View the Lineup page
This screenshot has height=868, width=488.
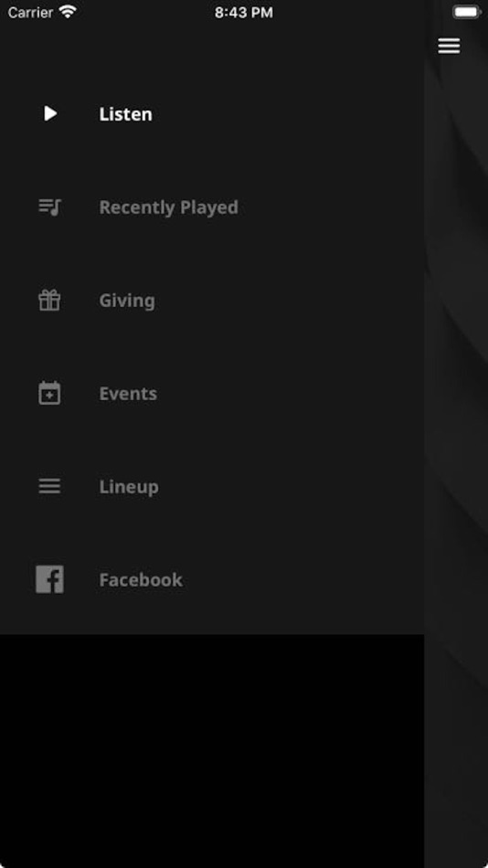coord(129,487)
